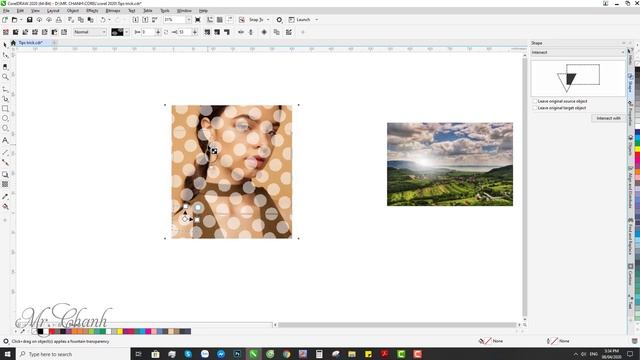Select the Color Eyedropper tool
640x360 pixels.
tap(5, 196)
